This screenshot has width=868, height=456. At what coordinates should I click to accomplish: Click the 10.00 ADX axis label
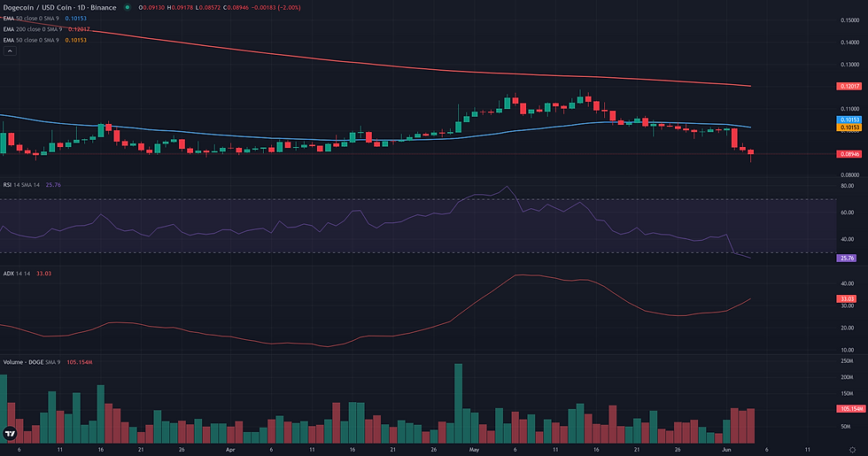point(847,350)
